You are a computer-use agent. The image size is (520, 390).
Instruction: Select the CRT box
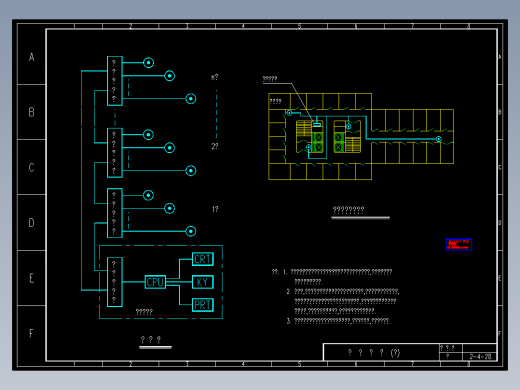(x=203, y=259)
